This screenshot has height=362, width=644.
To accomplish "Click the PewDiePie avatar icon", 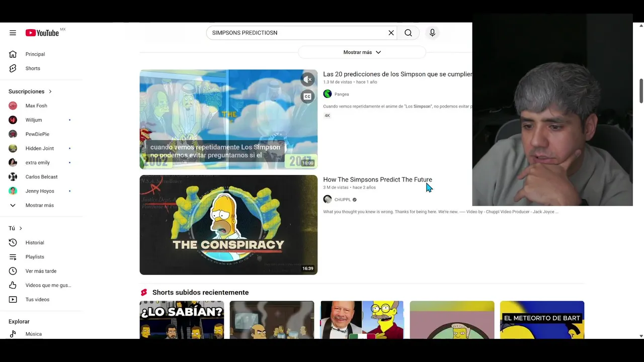I will [13, 134].
